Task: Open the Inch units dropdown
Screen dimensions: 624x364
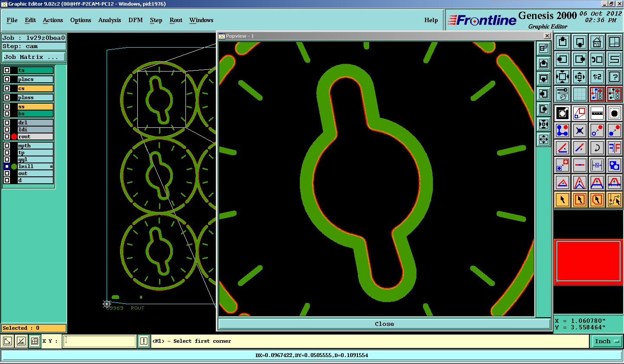Action: [x=607, y=341]
